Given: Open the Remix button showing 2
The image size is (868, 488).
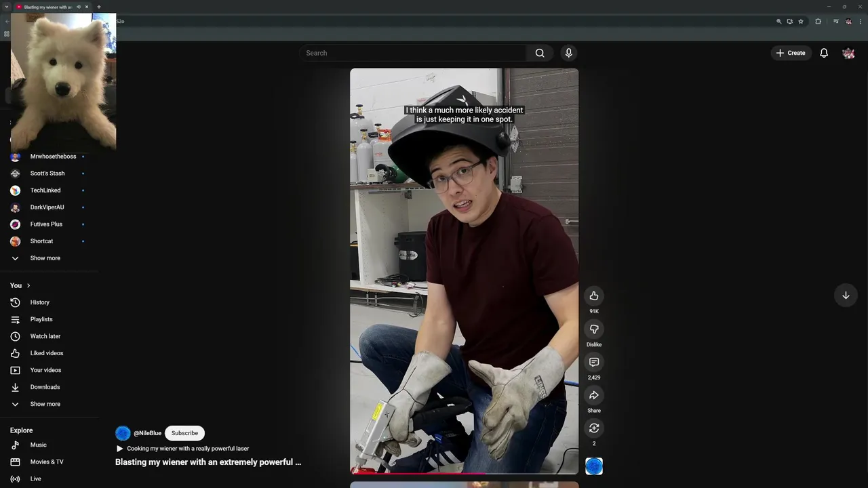Looking at the screenshot, I should pos(594,428).
